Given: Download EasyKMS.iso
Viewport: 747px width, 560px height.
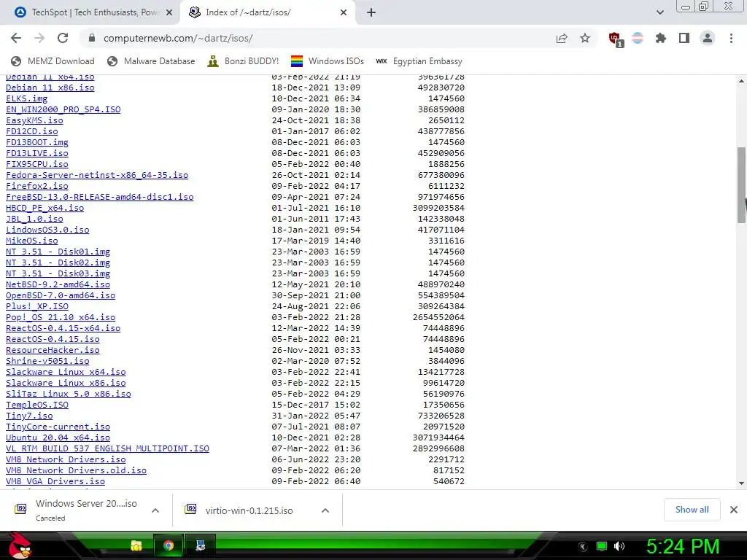Looking at the screenshot, I should click(x=34, y=120).
